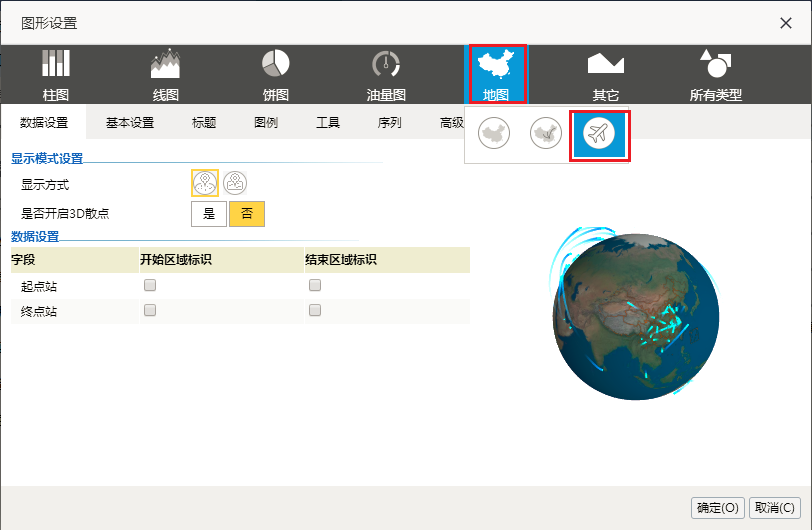Click the 数据设置 section heading above table
The width and height of the screenshot is (812, 530).
(x=35, y=237)
